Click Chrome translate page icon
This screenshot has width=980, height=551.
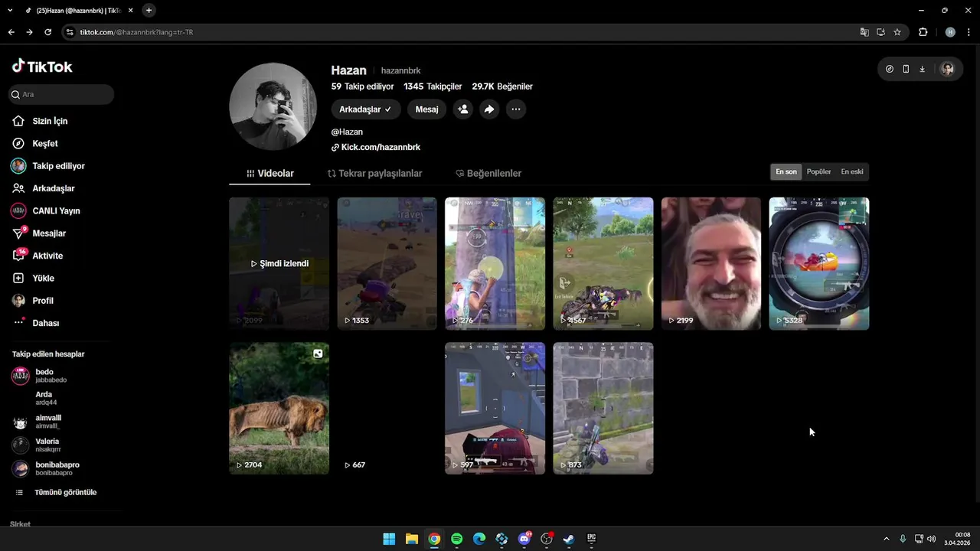[864, 32]
